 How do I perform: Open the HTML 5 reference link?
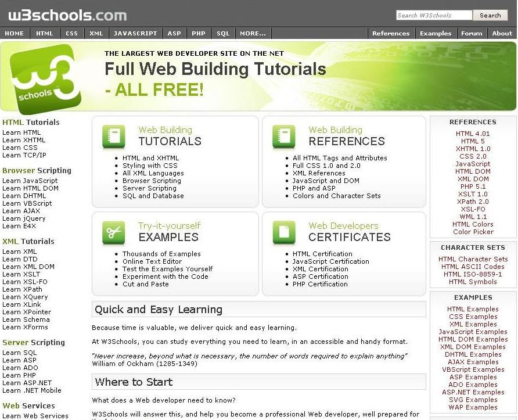click(473, 141)
